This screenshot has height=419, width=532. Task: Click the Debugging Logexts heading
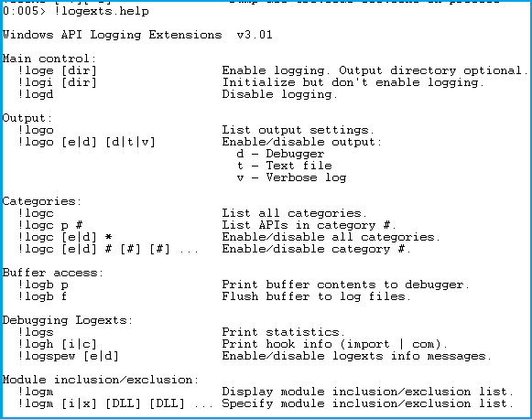(68, 320)
